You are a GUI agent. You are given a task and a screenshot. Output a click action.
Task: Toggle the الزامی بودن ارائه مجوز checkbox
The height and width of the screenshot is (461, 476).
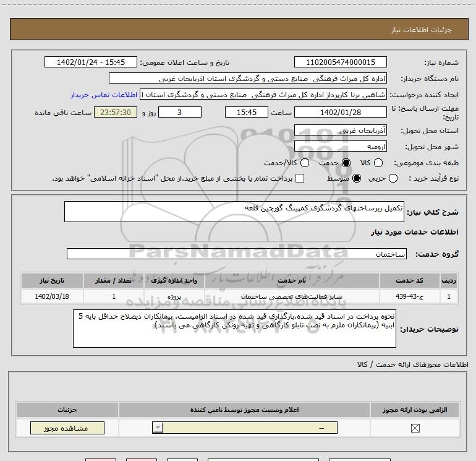pos(415,428)
